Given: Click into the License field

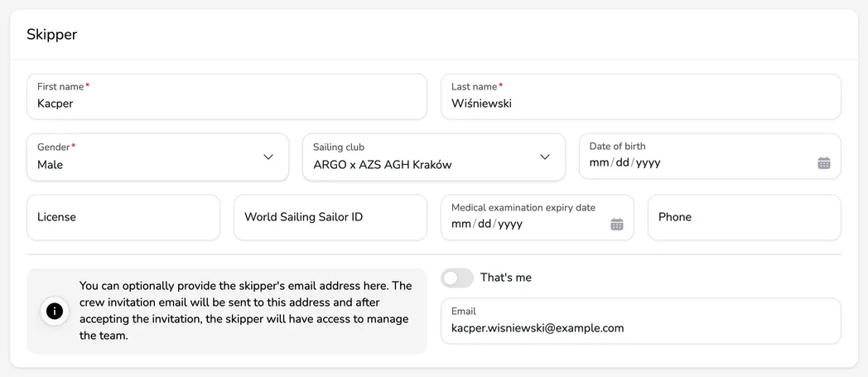Looking at the screenshot, I should 123,217.
